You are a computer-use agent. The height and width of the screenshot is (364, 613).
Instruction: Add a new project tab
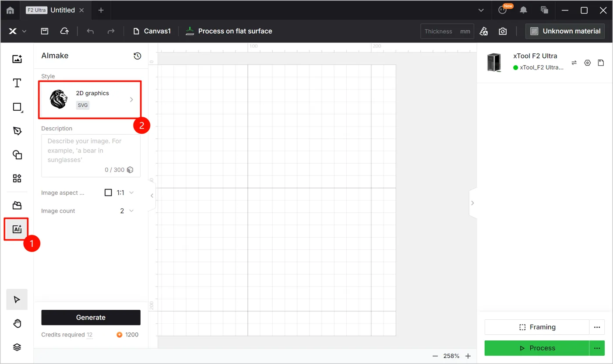tap(101, 10)
